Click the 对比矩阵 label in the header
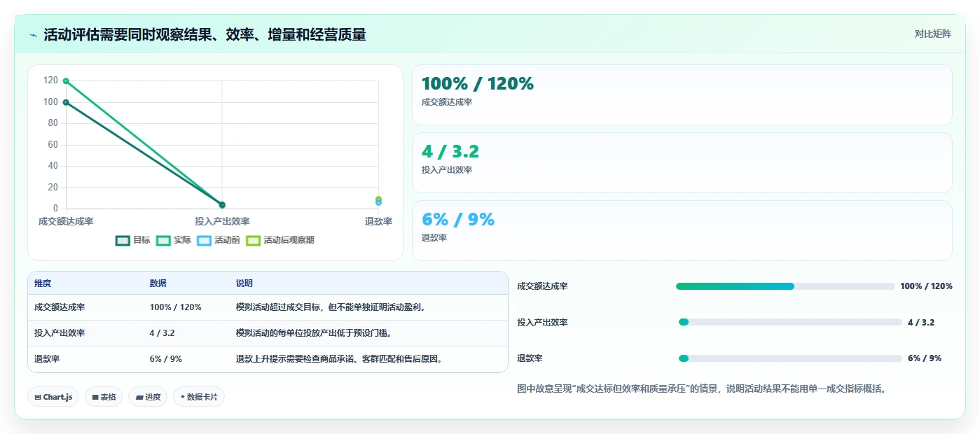This screenshot has width=980, height=434. [932, 34]
